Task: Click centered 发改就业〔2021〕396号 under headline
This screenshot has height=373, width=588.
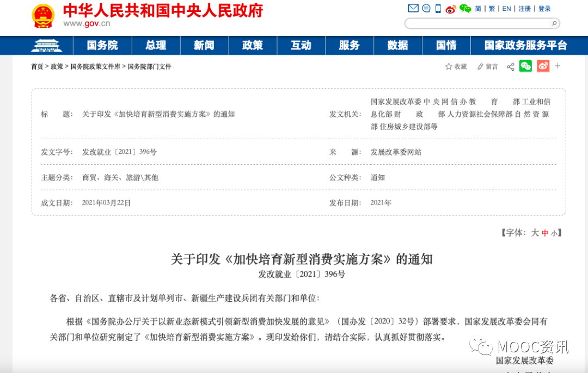Action: pyautogui.click(x=302, y=274)
